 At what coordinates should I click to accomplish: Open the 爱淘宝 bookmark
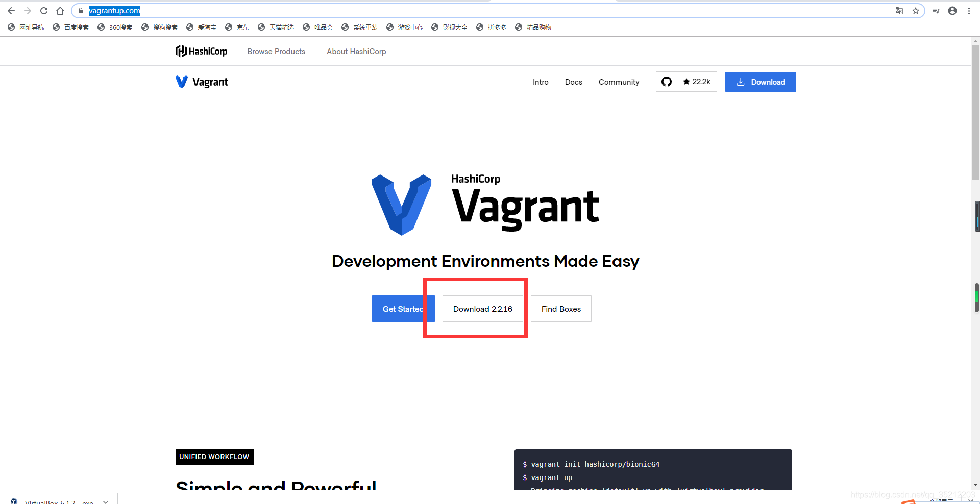click(x=202, y=27)
